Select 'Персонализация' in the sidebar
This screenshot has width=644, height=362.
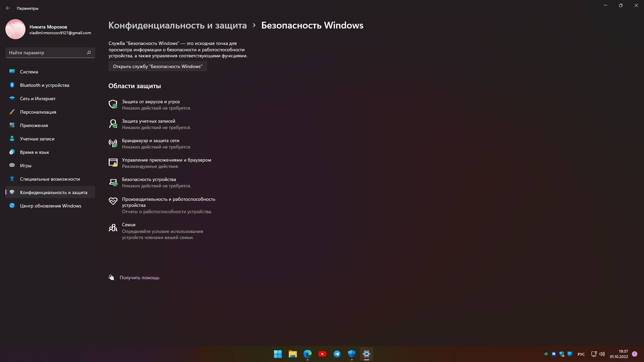[50, 112]
